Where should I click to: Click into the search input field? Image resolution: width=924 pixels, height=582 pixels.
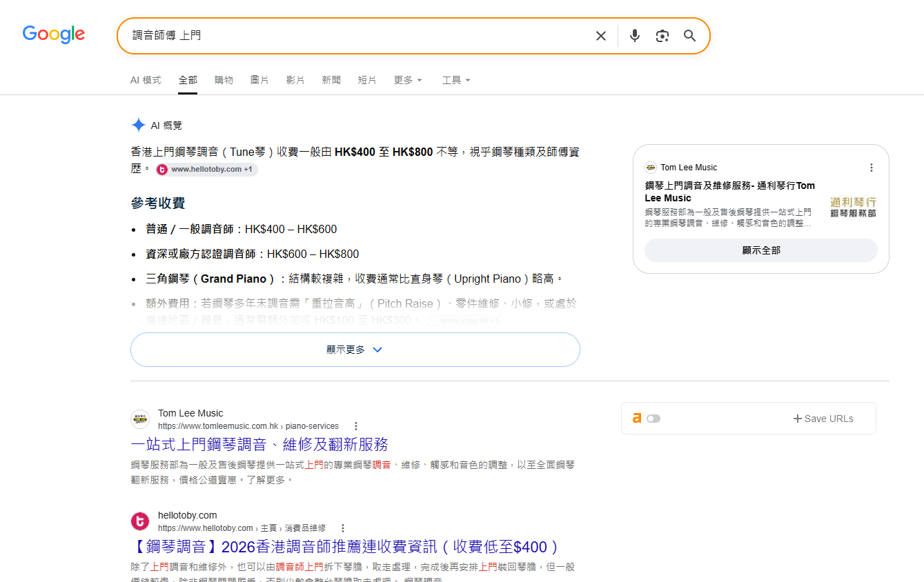coord(359,35)
